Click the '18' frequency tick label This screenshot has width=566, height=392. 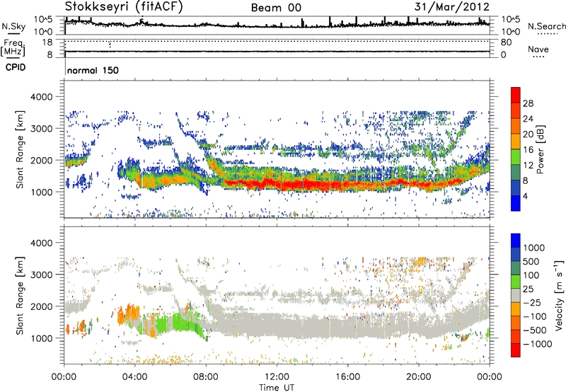tap(47, 42)
